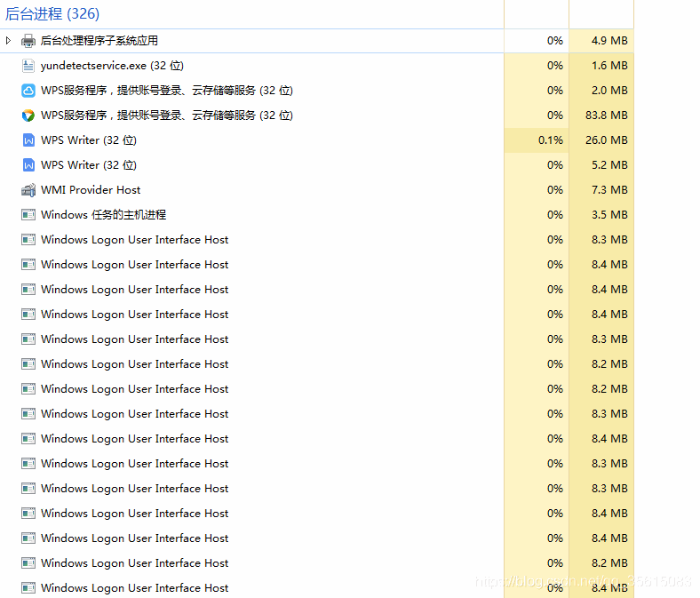Expand the 后台处理程序子系统应用 process group
The height and width of the screenshot is (598, 700).
(9, 41)
